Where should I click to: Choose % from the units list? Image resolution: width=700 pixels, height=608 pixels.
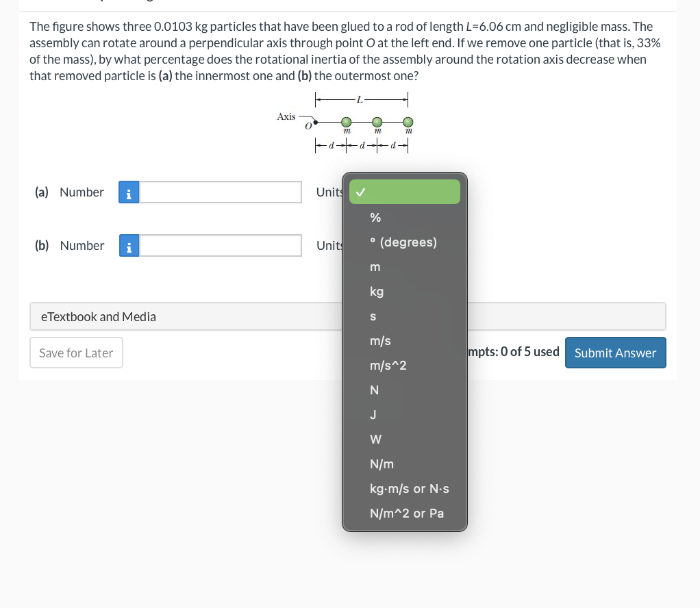tap(375, 218)
